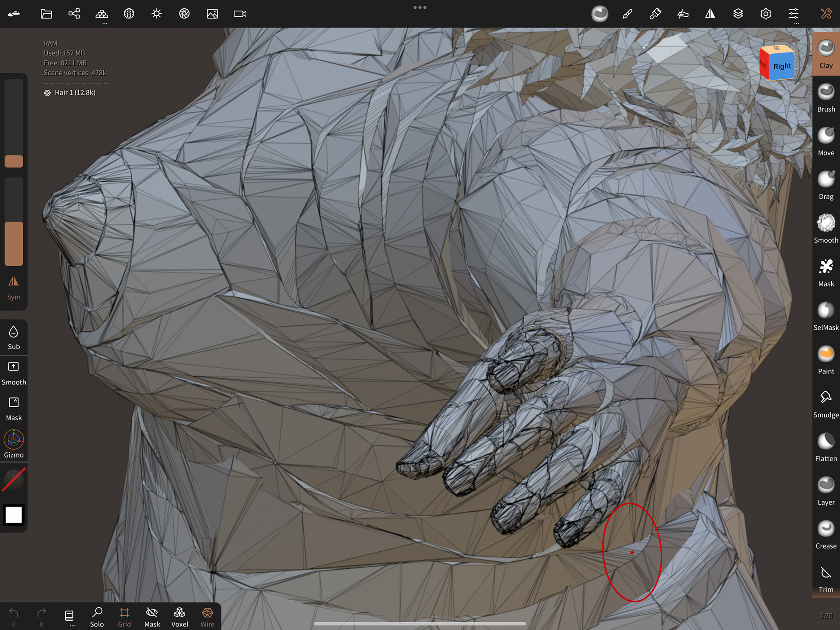Open the layers stack menu
The width and height of the screenshot is (840, 630).
(x=738, y=14)
